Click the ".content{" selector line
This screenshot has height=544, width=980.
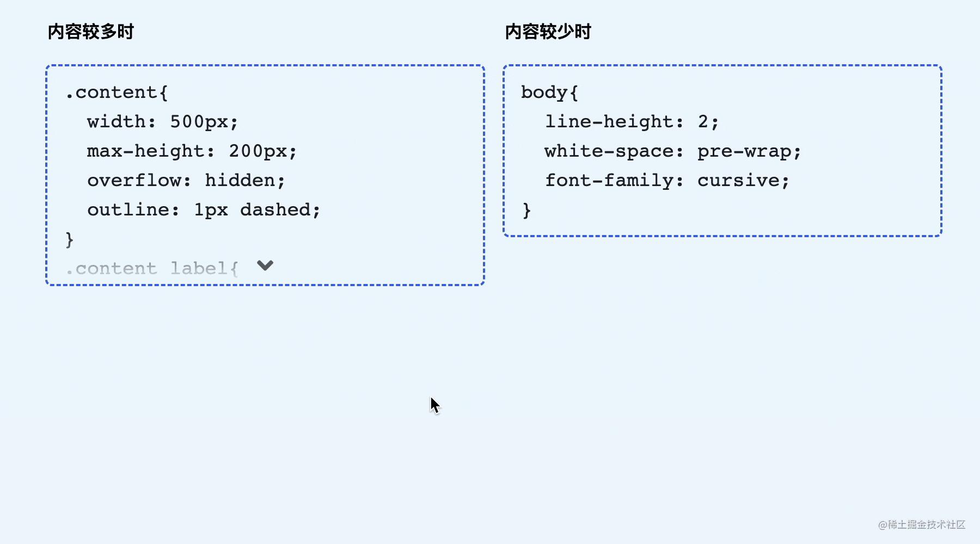pos(117,92)
